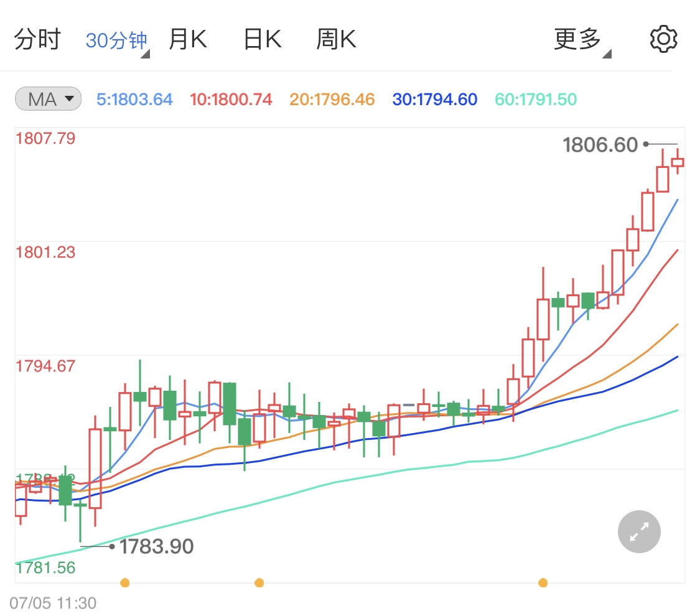Click the axis label 1794.67

45,366
